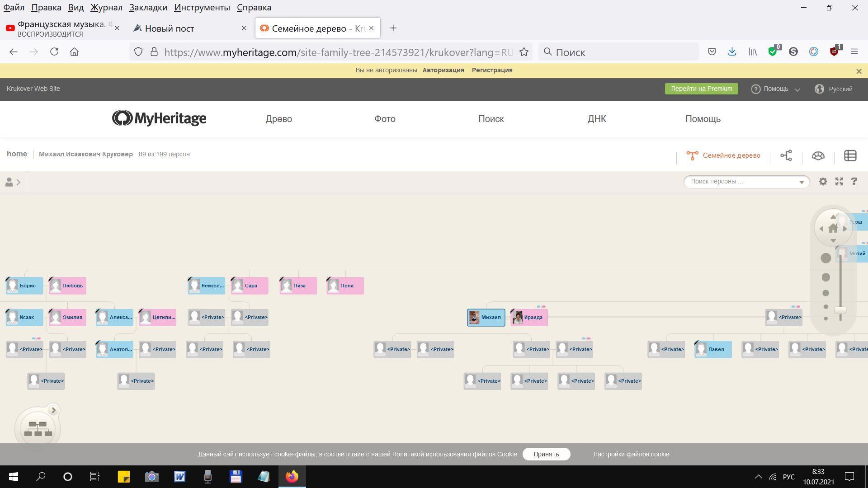Image resolution: width=868 pixels, height=488 pixels.
Task: Expand the person side panel
Action: pos(13,182)
